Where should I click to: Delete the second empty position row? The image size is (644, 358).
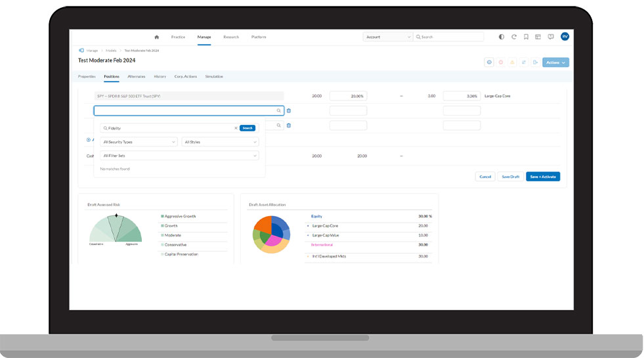289,125
